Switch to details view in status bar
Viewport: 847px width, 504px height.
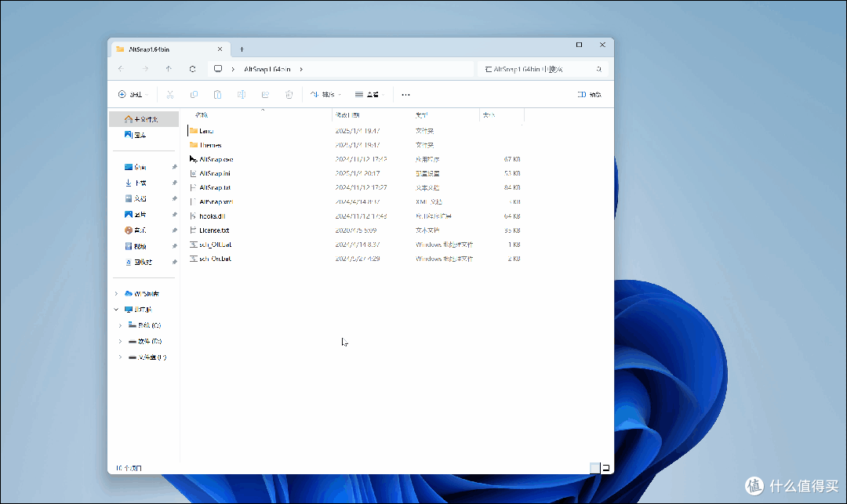(x=594, y=468)
